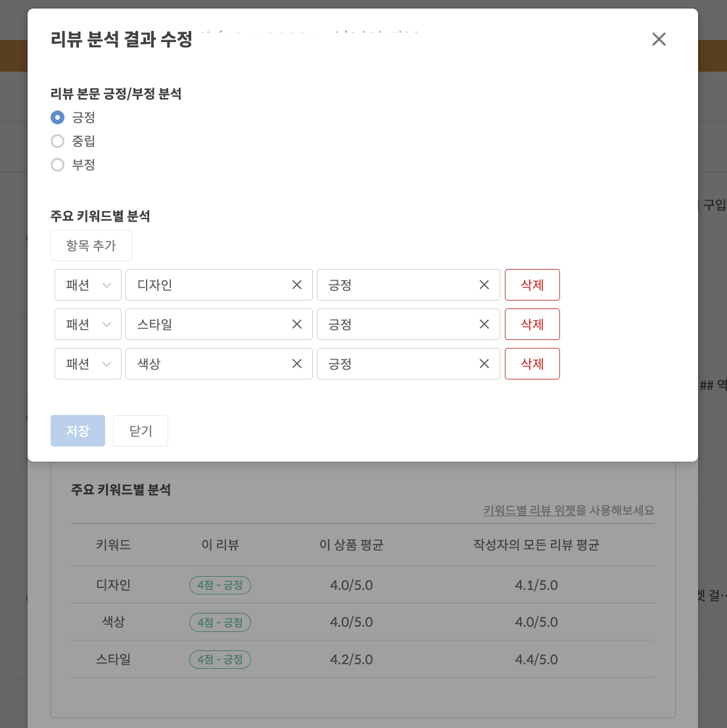Viewport: 727px width, 728px height.
Task: Clear sentiment value in 색상 row
Action: [484, 364]
